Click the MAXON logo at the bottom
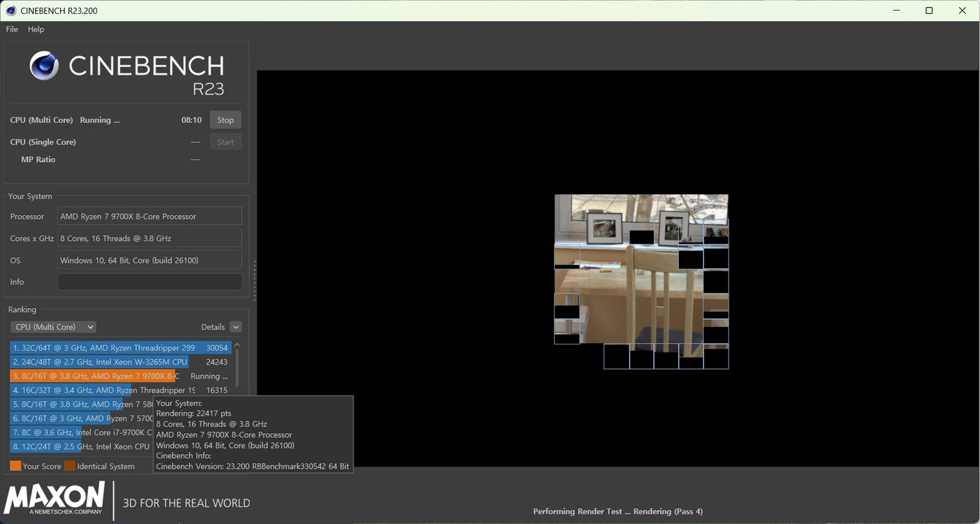This screenshot has height=524, width=980. (54, 499)
